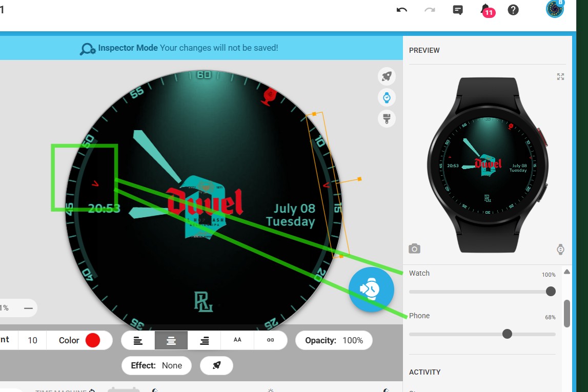The image size is (588, 392).
Task: Collapse panel with the up triangle arrow
Action: pyautogui.click(x=567, y=272)
